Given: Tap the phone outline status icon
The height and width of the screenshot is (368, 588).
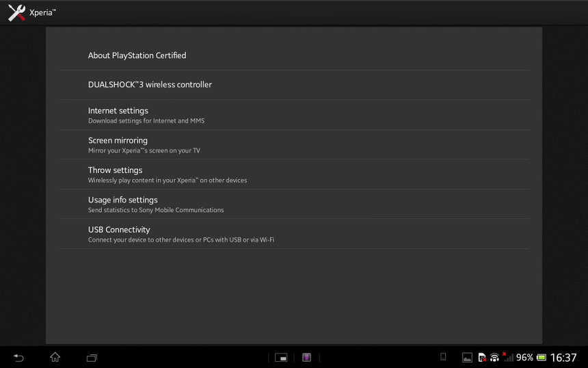Looking at the screenshot, I should 443,356.
